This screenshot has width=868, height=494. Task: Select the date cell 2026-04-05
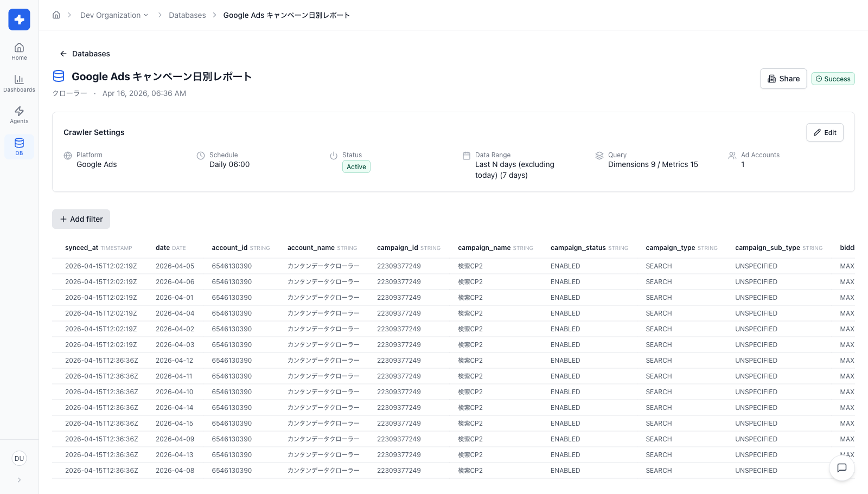[x=175, y=266]
